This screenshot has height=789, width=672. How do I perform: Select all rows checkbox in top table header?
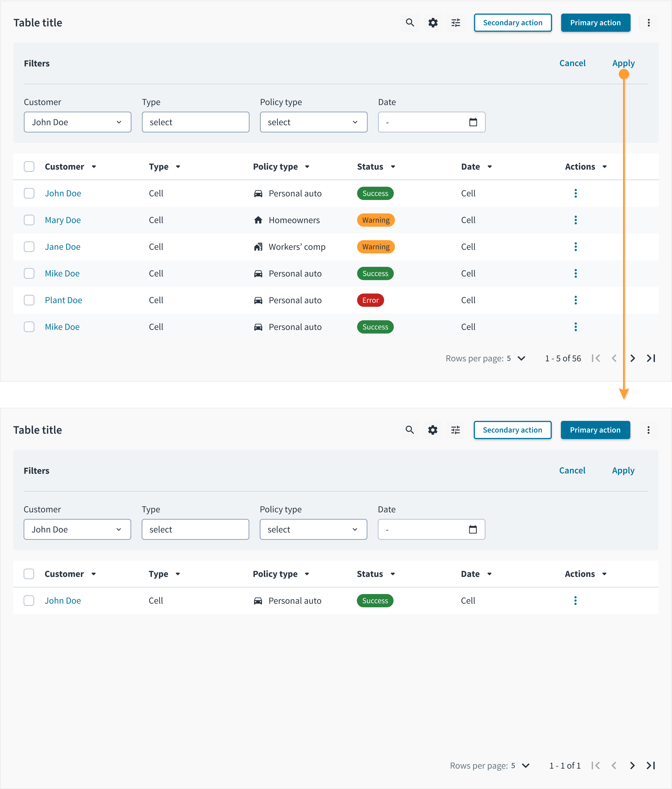(29, 167)
